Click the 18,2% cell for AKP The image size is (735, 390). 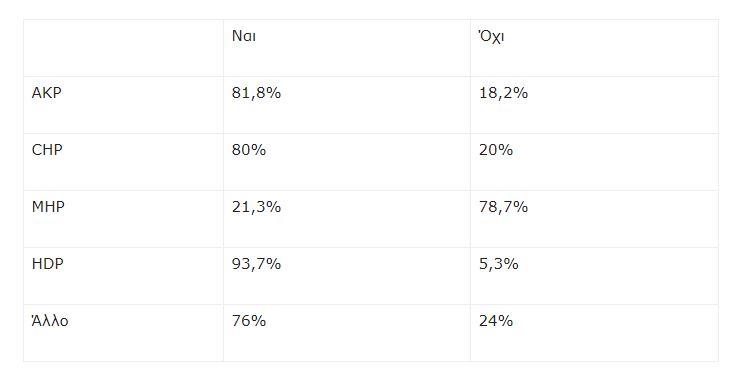(x=503, y=93)
